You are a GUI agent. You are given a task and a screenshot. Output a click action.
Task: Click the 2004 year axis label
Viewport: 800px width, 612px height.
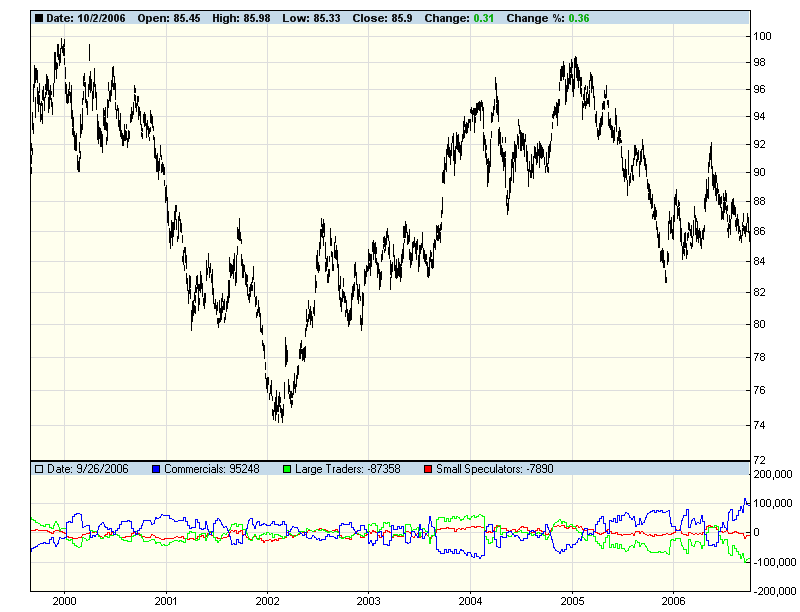click(470, 601)
